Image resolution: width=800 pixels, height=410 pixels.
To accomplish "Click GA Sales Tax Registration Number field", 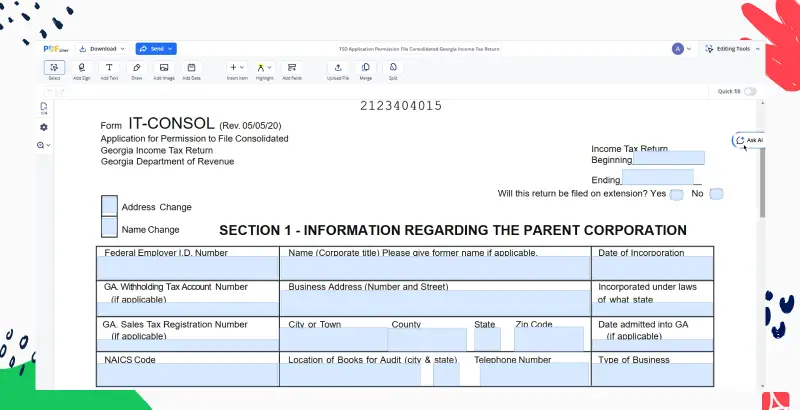I will (188, 345).
